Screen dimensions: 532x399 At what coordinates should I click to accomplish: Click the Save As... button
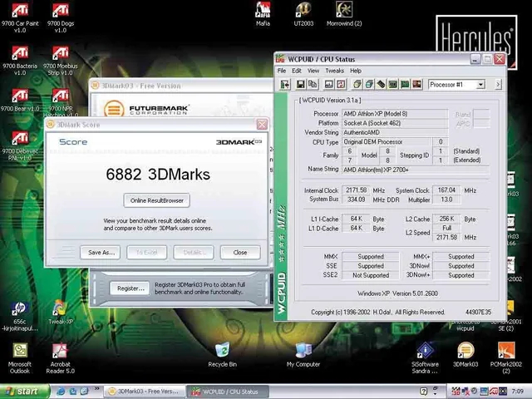101,252
